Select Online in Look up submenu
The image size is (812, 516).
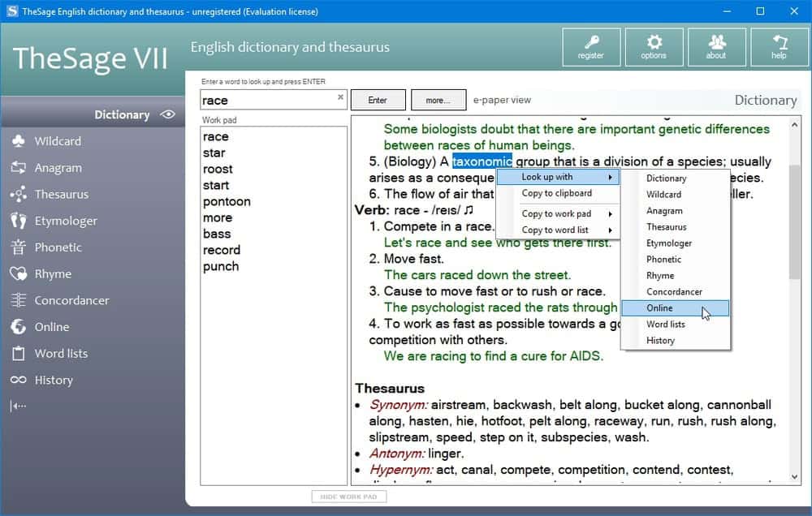click(x=676, y=308)
